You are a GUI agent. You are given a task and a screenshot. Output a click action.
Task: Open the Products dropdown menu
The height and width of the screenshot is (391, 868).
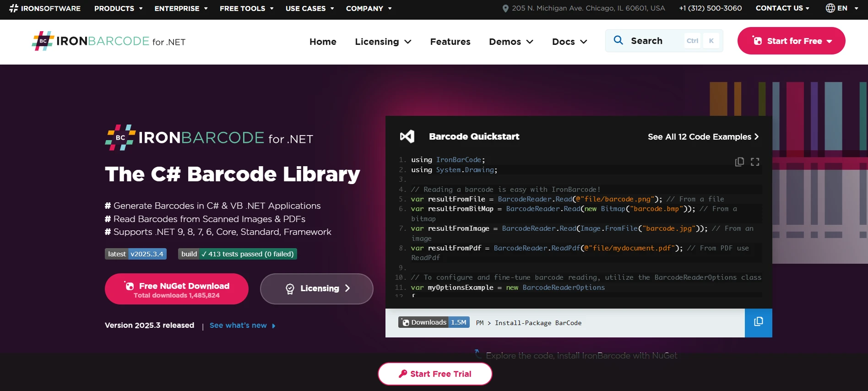118,8
